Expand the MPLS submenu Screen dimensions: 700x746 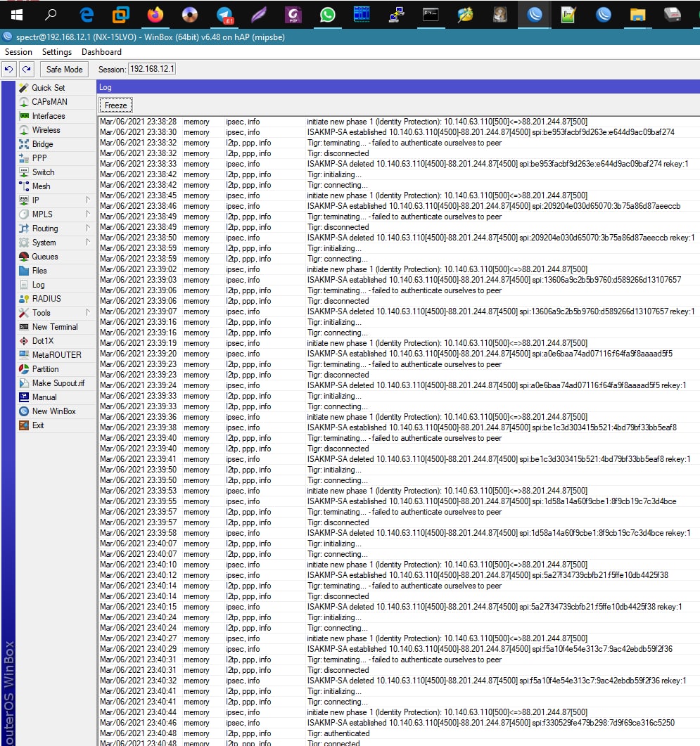click(x=56, y=214)
